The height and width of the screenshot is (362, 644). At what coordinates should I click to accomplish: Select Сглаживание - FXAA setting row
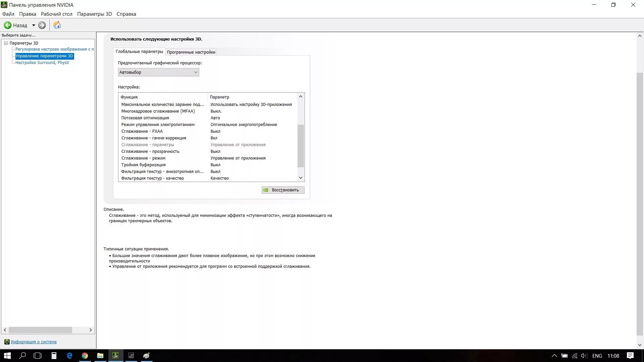[x=142, y=131]
